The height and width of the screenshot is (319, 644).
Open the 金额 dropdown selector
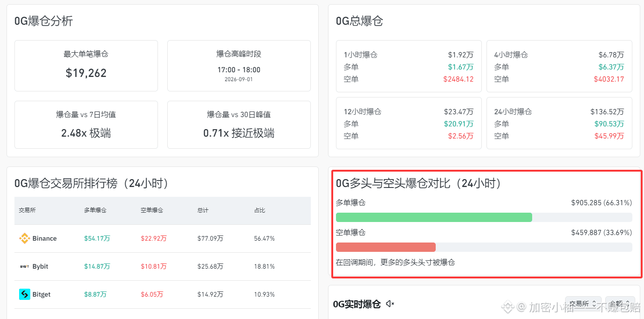tap(620, 304)
